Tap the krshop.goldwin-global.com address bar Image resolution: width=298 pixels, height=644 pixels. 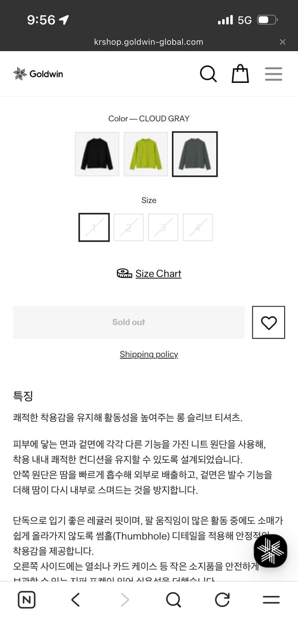click(149, 42)
